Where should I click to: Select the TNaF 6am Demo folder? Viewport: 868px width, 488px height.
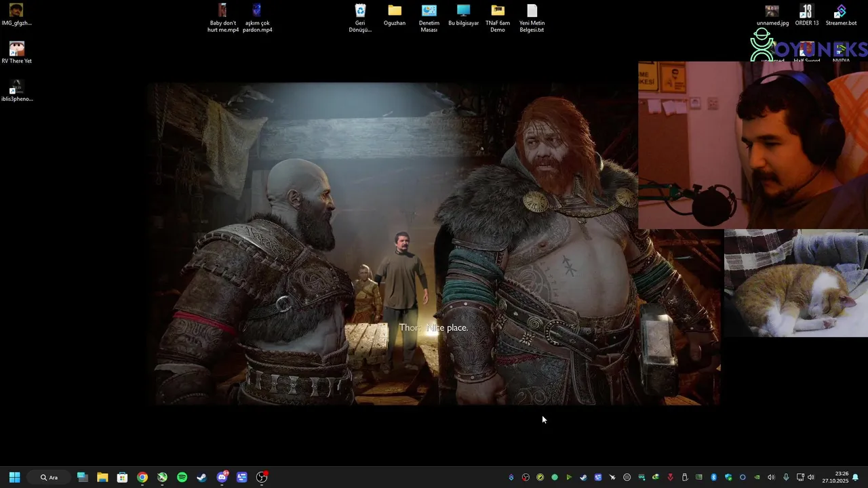tap(498, 18)
